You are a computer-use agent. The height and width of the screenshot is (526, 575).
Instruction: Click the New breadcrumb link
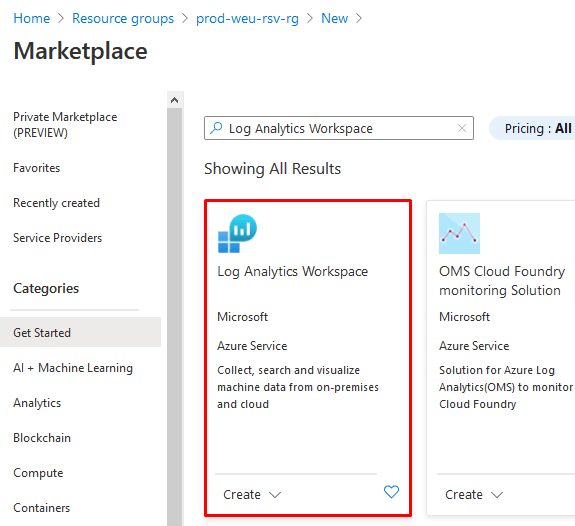(334, 18)
